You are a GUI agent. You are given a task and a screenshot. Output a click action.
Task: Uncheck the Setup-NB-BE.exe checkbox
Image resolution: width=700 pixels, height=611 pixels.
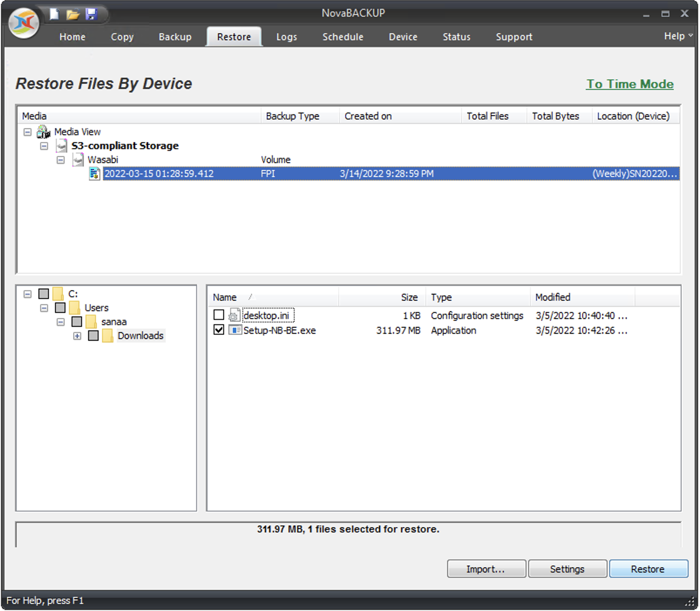[x=219, y=329]
